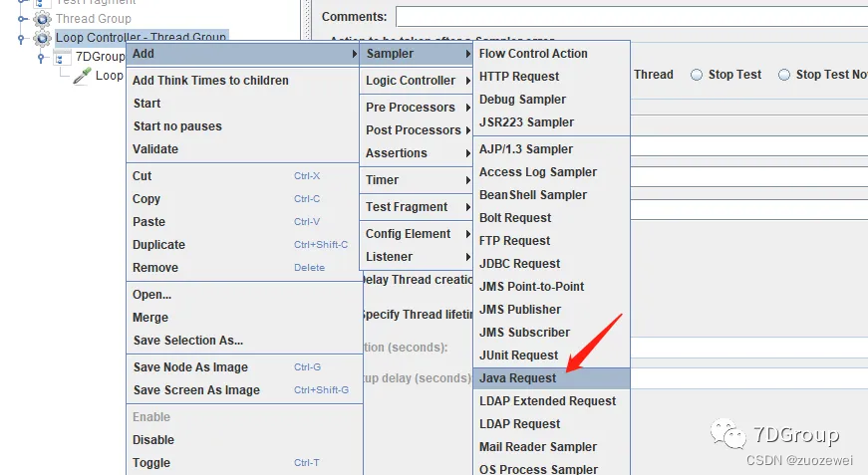This screenshot has height=475, width=868.
Task: Add a Mail Reader Sampler
Action: 552,447
